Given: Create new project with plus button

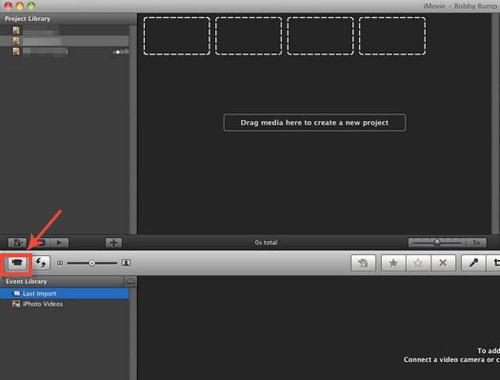Looking at the screenshot, I should pos(113,242).
